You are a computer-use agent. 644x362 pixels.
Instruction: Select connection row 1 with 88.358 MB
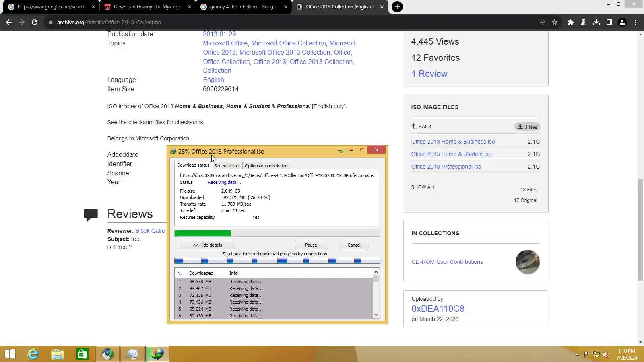click(x=274, y=282)
